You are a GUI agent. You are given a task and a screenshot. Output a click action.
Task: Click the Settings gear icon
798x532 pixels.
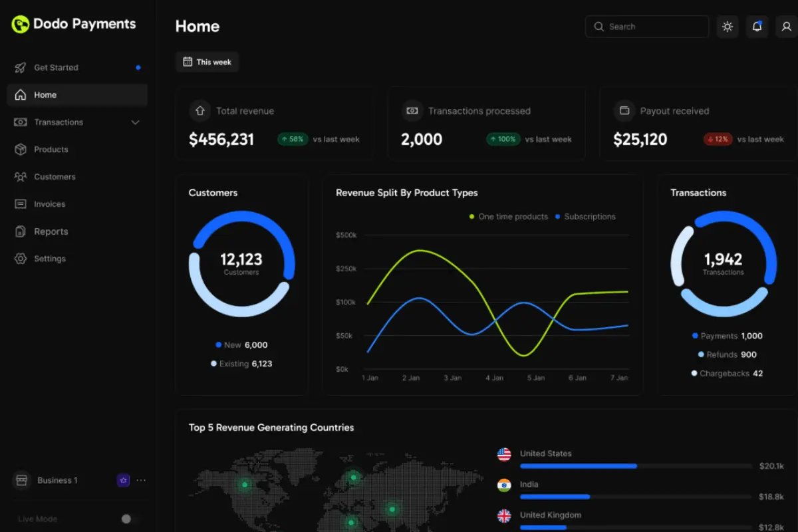(21, 259)
